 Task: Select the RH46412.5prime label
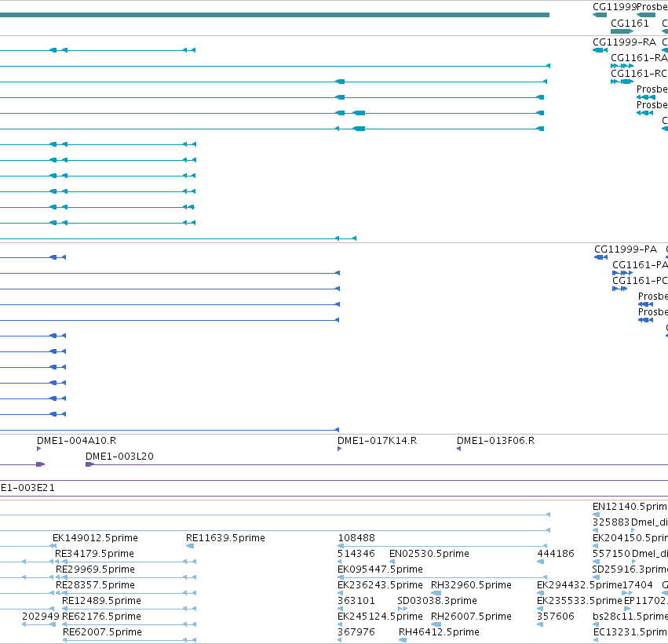tap(439, 632)
